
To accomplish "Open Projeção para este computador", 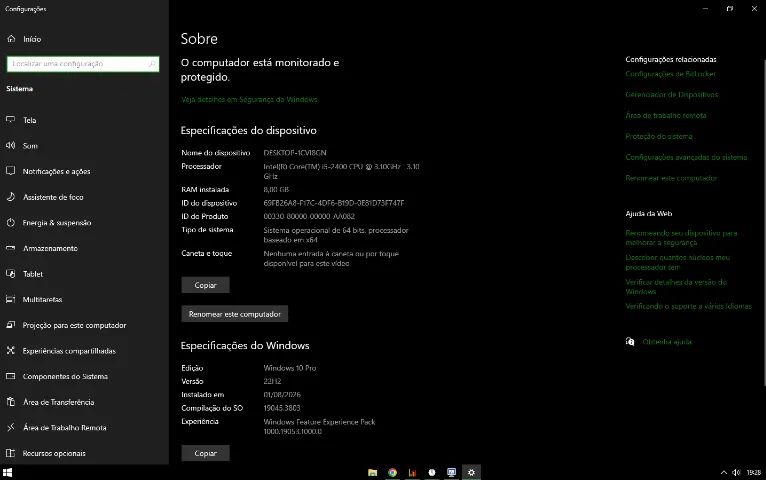I will (74, 325).
